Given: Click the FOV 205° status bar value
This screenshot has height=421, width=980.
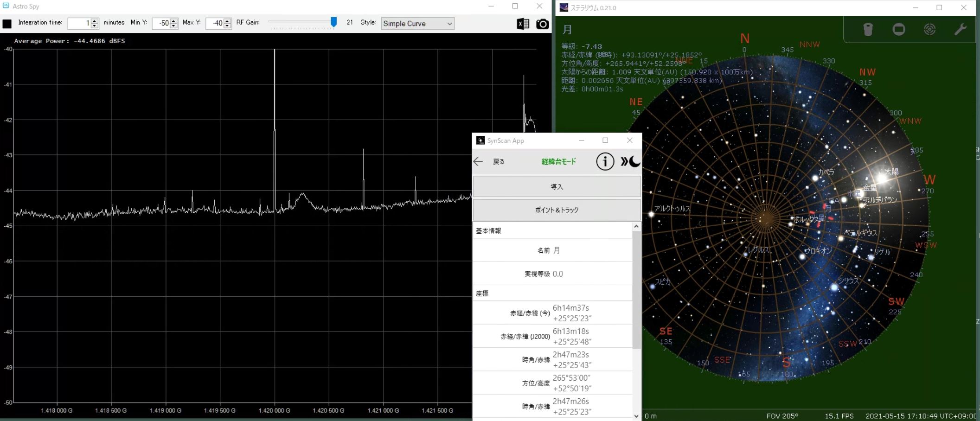Looking at the screenshot, I should click(x=782, y=416).
